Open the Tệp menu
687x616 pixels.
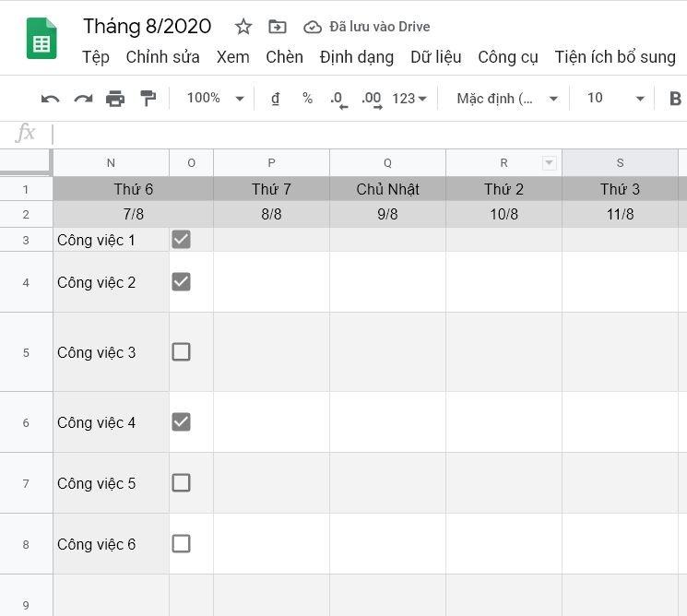coord(96,57)
